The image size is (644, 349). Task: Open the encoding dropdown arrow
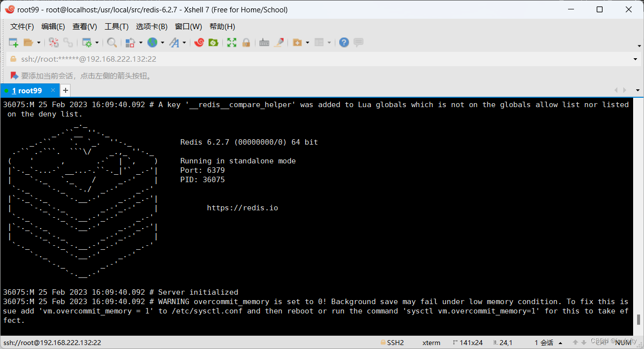162,43
